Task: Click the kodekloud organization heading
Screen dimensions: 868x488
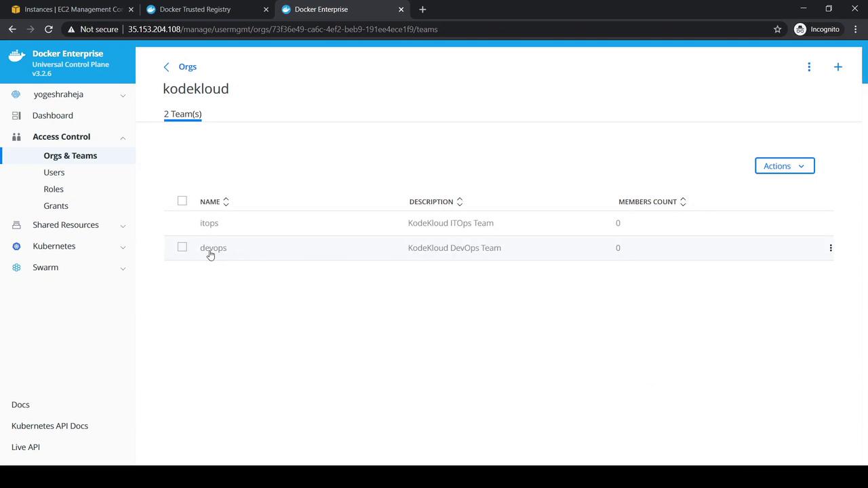Action: point(196,89)
